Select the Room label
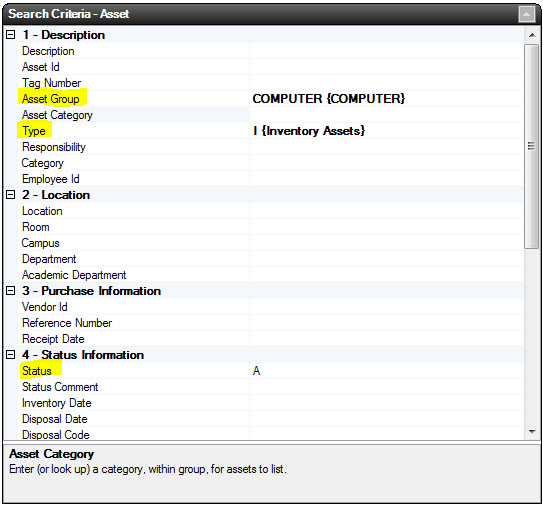The image size is (543, 505). pyautogui.click(x=36, y=227)
